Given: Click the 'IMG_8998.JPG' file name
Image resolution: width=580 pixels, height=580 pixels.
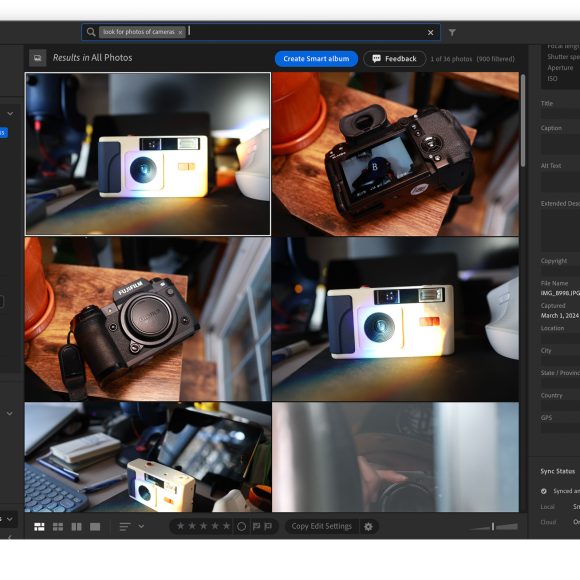Looking at the screenshot, I should click(560, 293).
